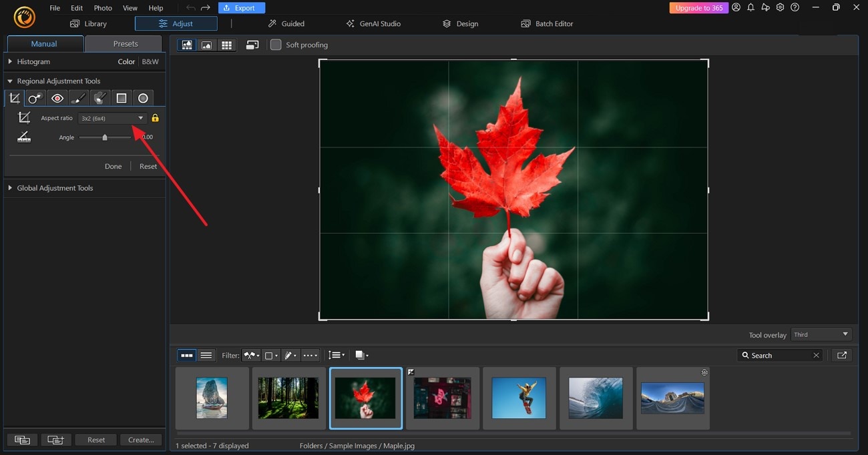
Task: Open the more filters dots dropdown
Action: point(310,356)
